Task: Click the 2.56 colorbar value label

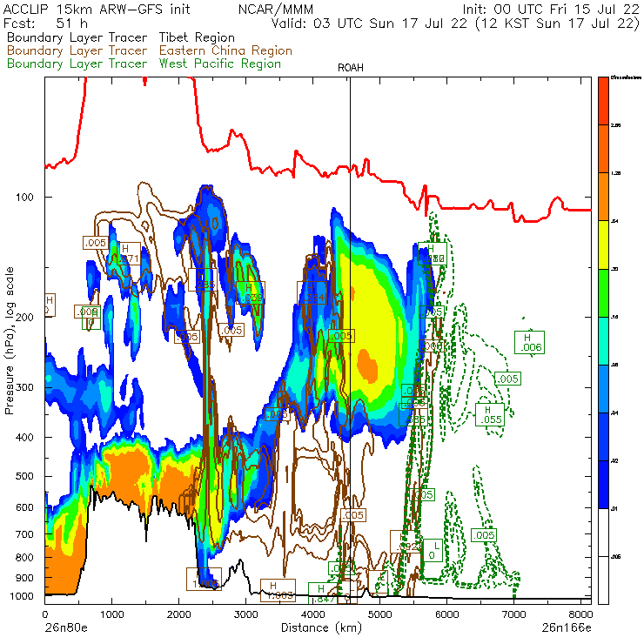Action: pyautogui.click(x=615, y=125)
